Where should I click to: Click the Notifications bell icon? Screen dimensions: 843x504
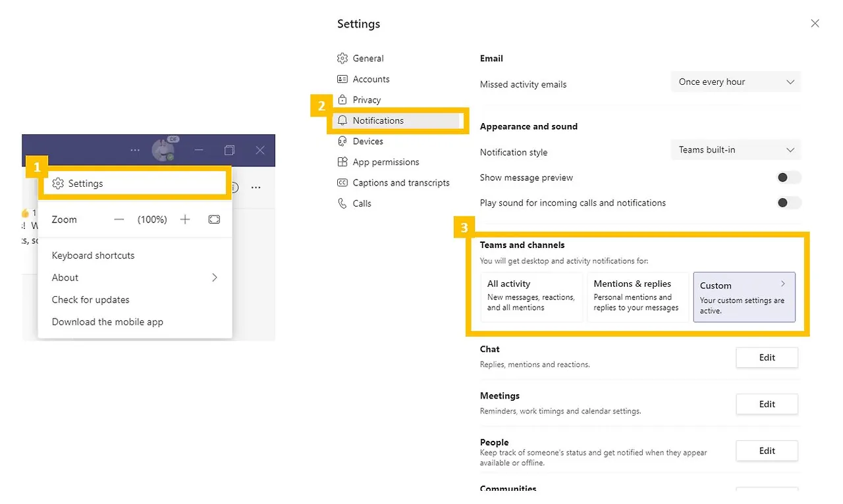(342, 120)
